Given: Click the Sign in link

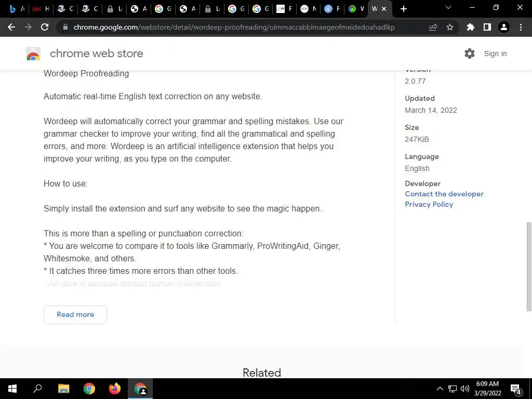Looking at the screenshot, I should pyautogui.click(x=495, y=54).
